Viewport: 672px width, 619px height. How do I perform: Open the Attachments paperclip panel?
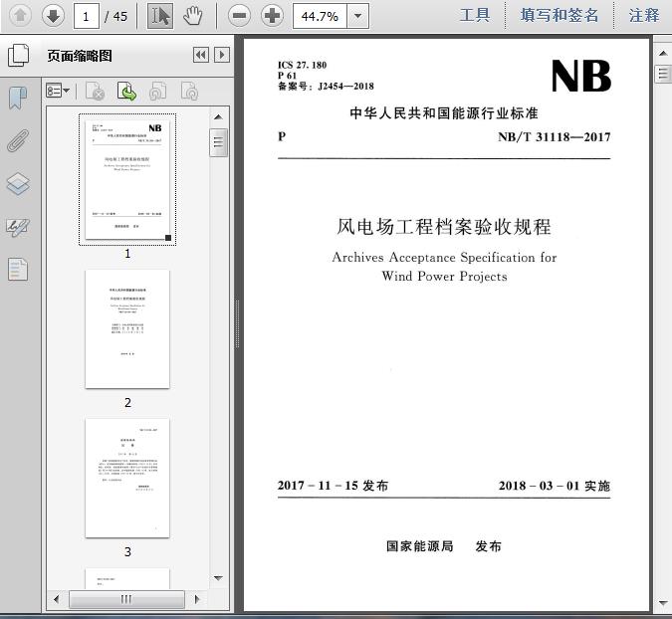click(18, 140)
